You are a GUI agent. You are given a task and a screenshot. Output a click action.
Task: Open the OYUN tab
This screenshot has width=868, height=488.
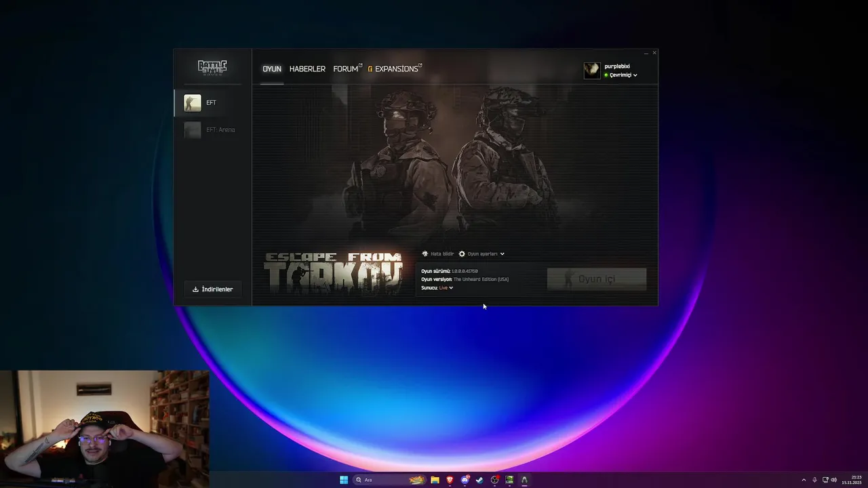pos(272,69)
